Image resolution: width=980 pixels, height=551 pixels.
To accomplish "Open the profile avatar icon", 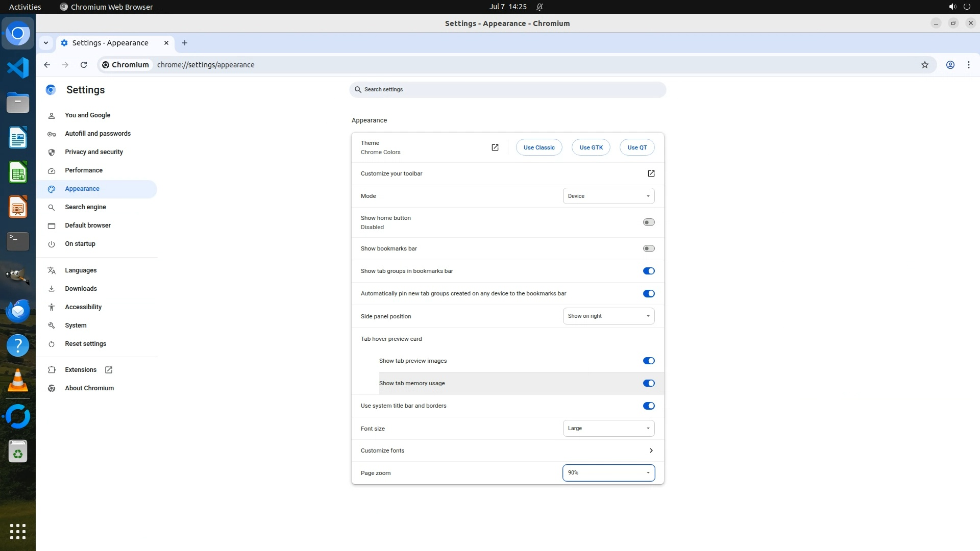I will [x=950, y=65].
